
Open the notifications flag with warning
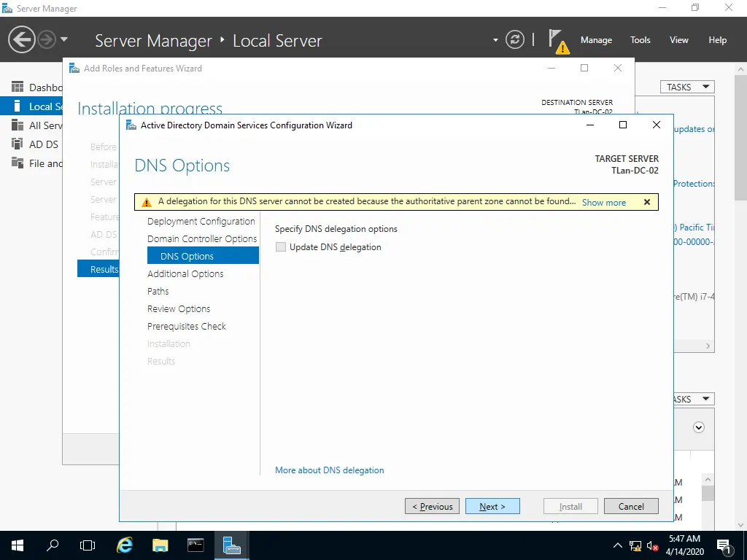coord(558,41)
